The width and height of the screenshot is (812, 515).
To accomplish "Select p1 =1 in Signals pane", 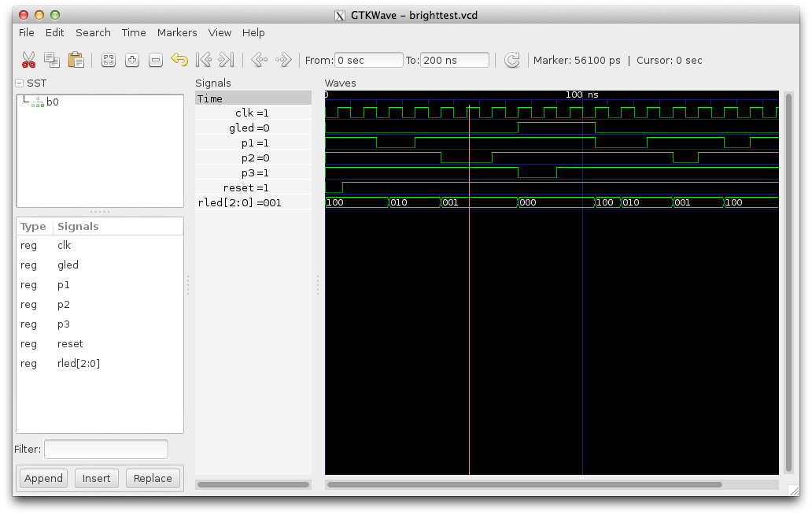I will (253, 143).
